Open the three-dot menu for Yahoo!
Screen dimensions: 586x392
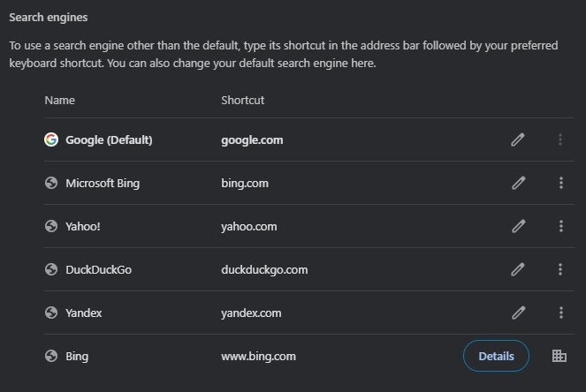point(560,226)
